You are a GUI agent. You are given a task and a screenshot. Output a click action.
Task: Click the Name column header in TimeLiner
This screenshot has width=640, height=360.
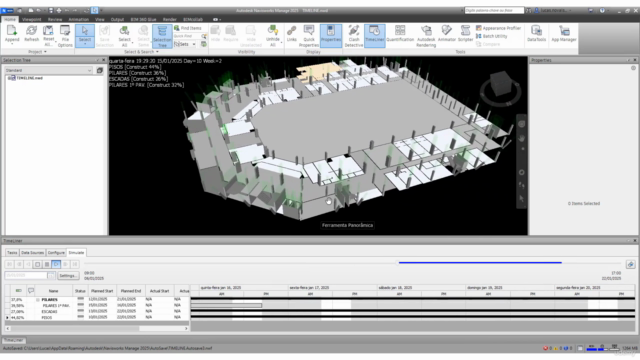53,291
